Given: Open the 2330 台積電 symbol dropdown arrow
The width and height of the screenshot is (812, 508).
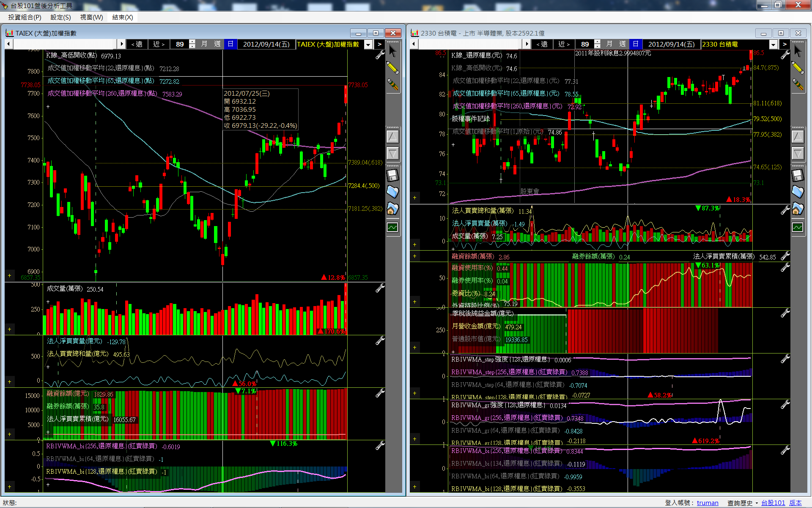Looking at the screenshot, I should tap(774, 44).
